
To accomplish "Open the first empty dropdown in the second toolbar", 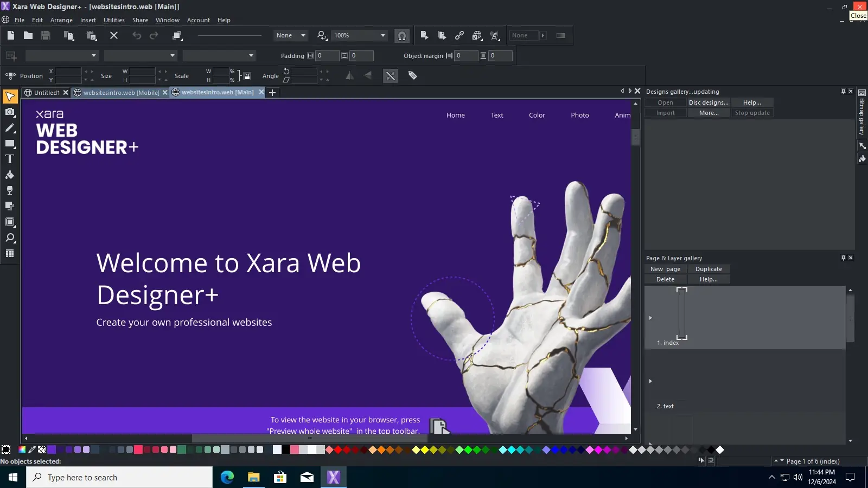I will (x=62, y=55).
